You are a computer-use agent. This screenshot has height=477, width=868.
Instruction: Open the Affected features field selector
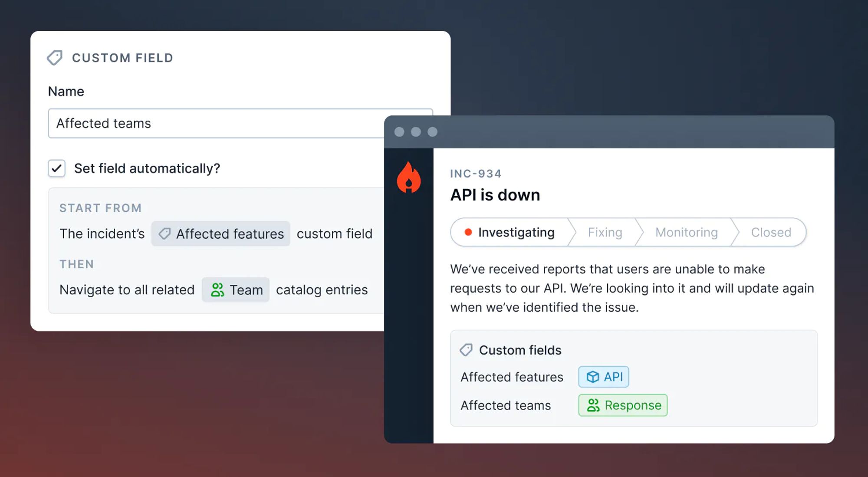pyautogui.click(x=221, y=234)
